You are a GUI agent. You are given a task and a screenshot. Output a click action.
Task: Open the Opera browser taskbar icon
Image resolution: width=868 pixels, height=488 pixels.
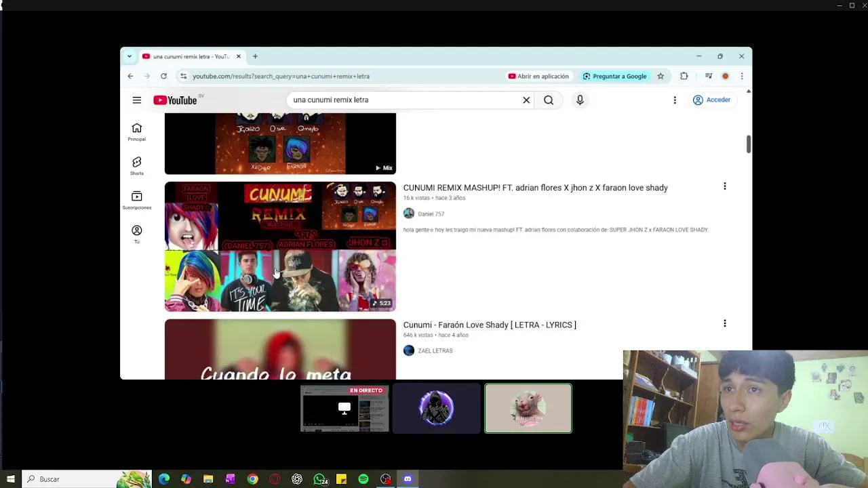[x=275, y=479]
